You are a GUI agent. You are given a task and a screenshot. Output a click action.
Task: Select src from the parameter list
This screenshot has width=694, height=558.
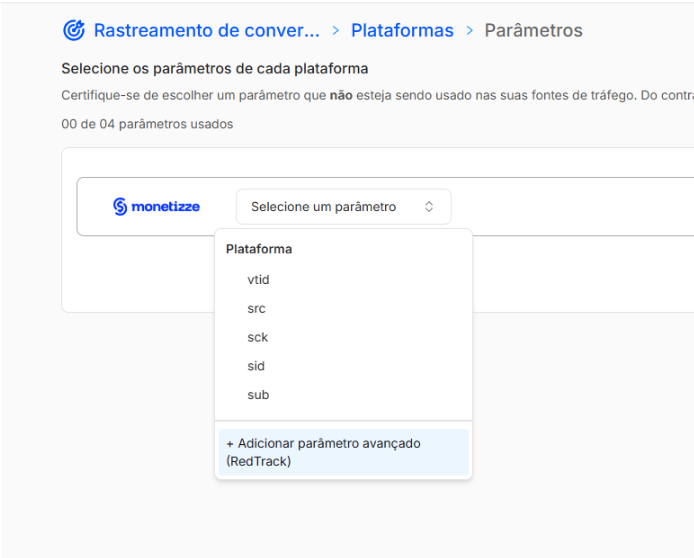tap(256, 309)
